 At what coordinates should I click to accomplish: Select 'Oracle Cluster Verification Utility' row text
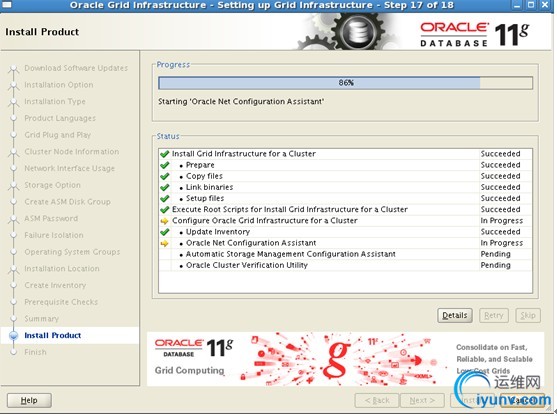(247, 265)
